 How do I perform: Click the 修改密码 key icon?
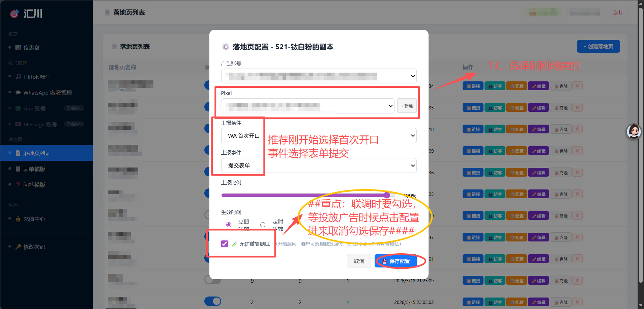tap(18, 247)
